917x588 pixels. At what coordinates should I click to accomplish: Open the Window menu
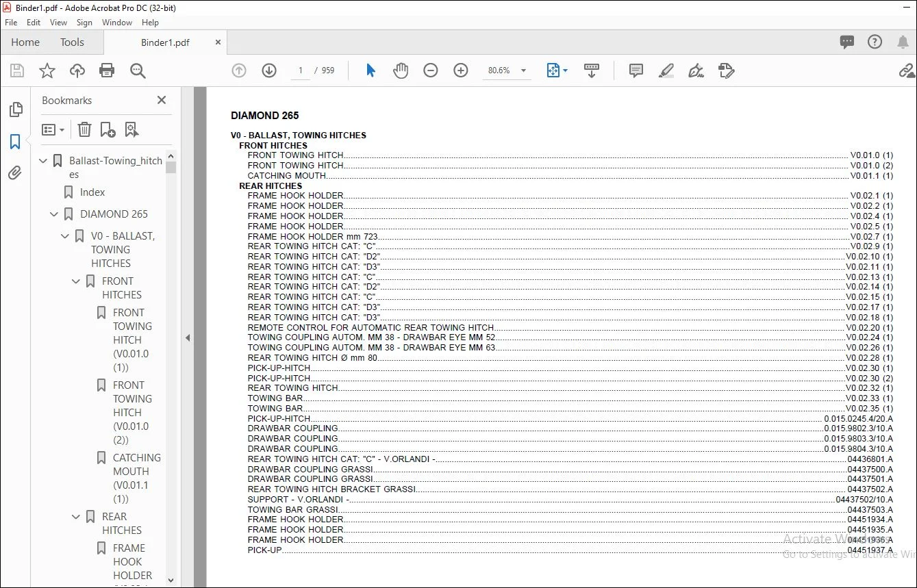click(x=117, y=23)
